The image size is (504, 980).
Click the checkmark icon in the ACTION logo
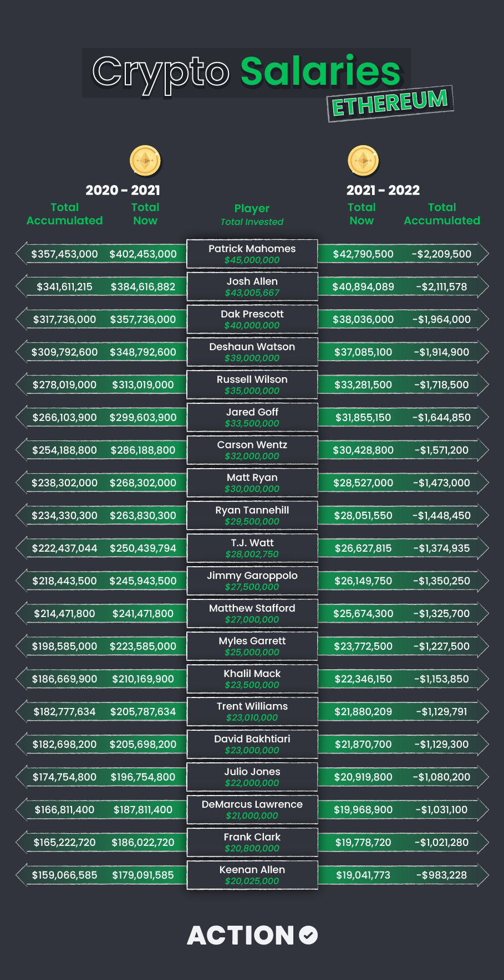pos(308,935)
